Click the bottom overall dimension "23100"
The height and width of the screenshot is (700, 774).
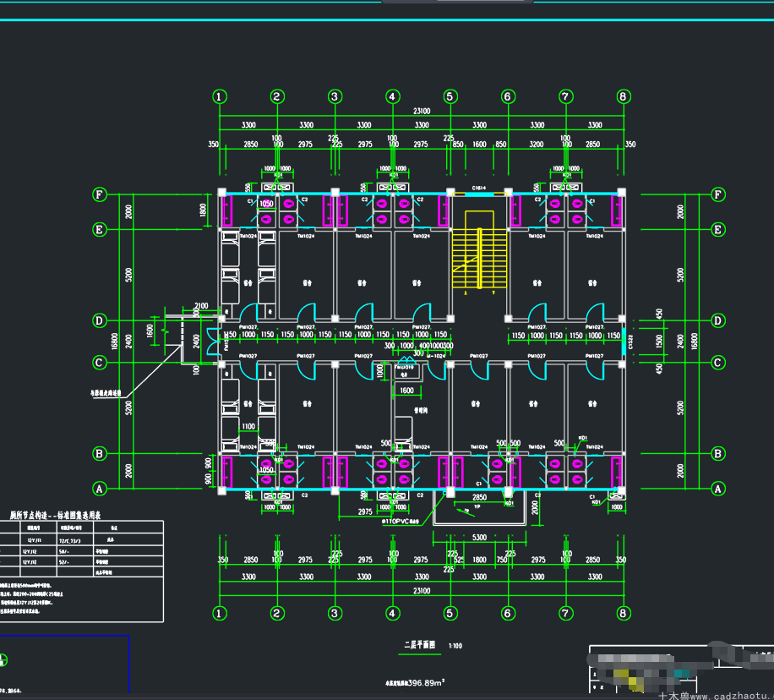click(x=422, y=590)
